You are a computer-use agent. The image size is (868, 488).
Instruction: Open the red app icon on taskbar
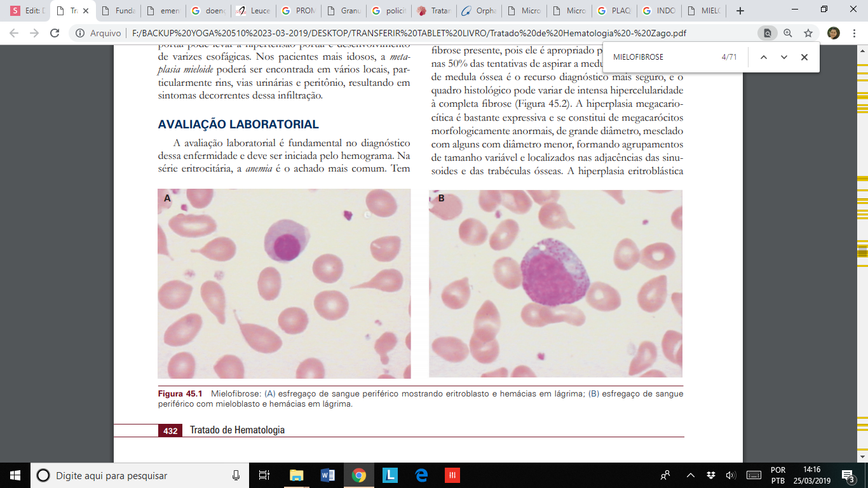point(452,475)
